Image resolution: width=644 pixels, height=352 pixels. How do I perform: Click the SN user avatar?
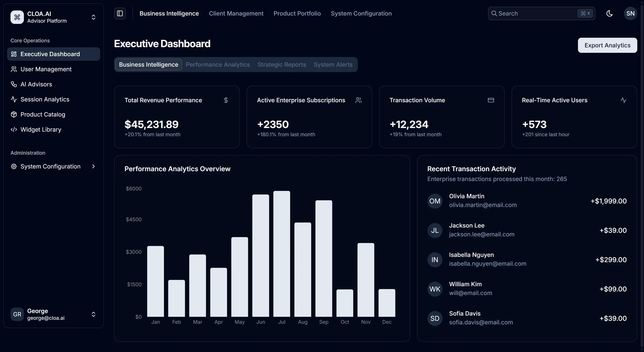tap(630, 13)
